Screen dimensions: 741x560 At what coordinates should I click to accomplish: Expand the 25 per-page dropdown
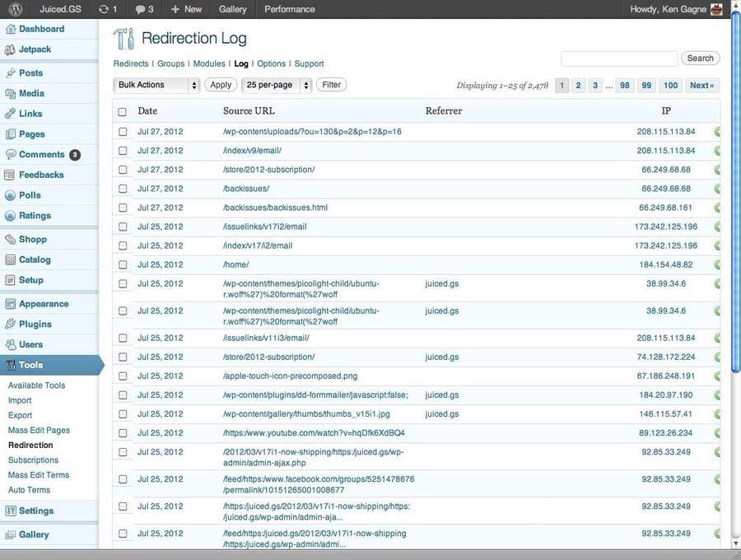[x=277, y=85]
